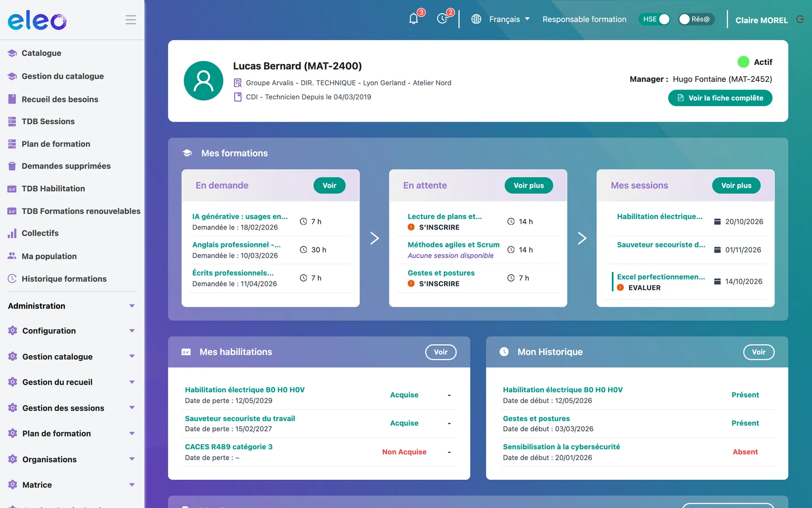Open the Français language dropdown
The image size is (812, 508).
point(509,19)
